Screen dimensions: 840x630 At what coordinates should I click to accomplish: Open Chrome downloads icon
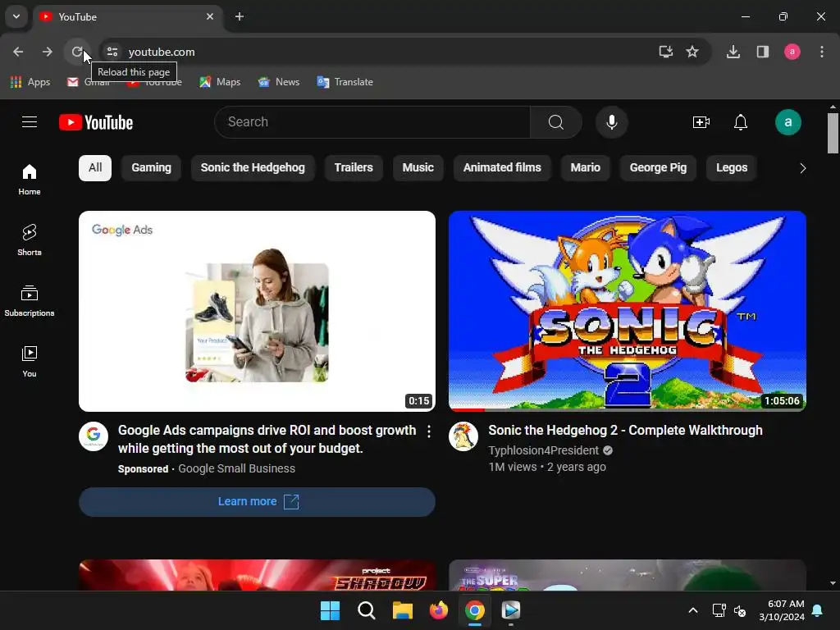click(x=733, y=52)
